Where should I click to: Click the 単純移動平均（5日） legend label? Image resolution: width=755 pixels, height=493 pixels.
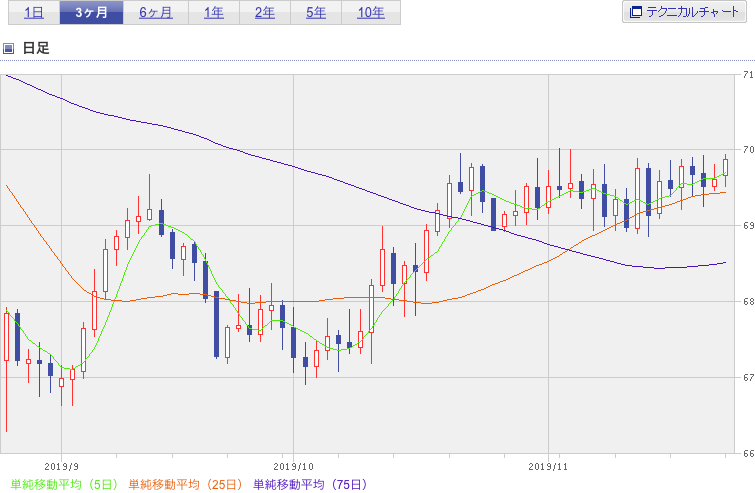[64, 484]
